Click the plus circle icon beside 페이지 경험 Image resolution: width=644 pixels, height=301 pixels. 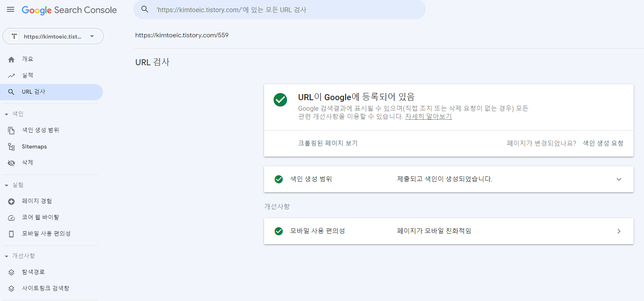[x=11, y=202]
